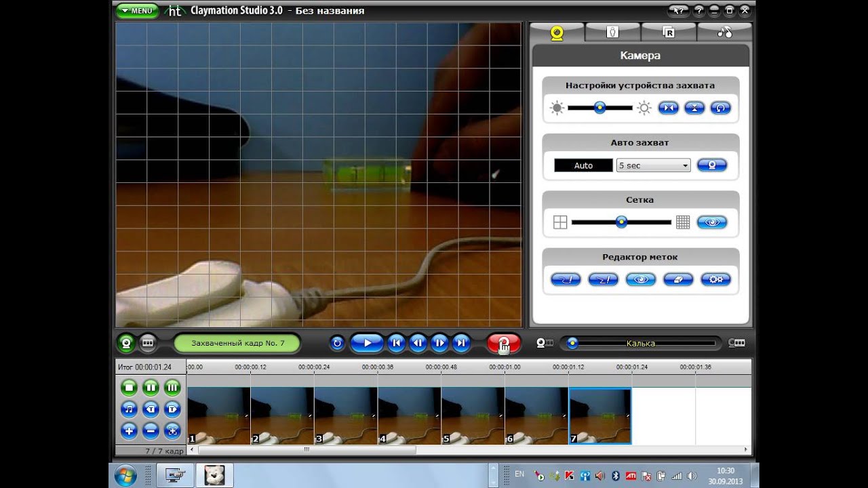The height and width of the screenshot is (488, 868).
Task: Open the figure tab in right panel
Action: click(x=612, y=32)
